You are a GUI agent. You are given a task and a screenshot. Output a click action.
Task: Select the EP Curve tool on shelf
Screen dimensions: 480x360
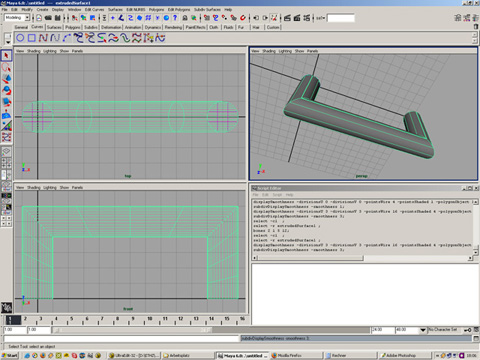click(55, 38)
